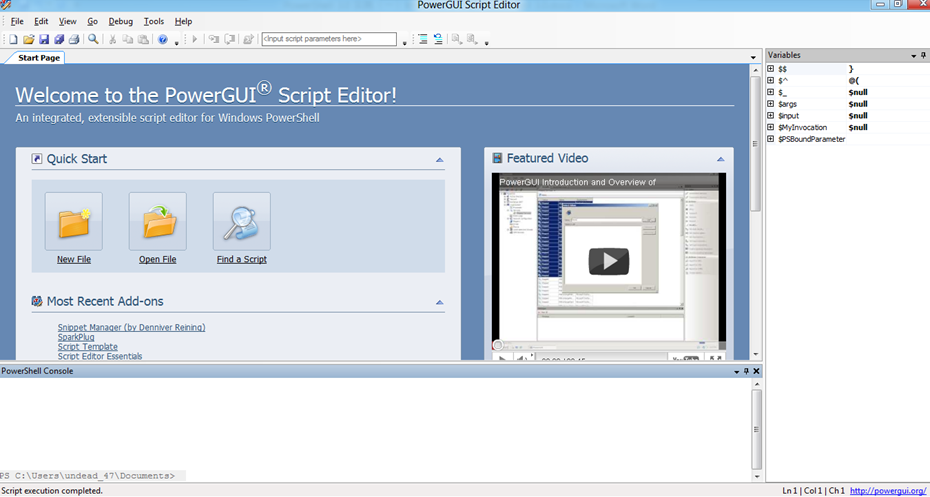Screen dimensions: 930x497
Task: Click the Step Into debug icon
Action: click(214, 39)
